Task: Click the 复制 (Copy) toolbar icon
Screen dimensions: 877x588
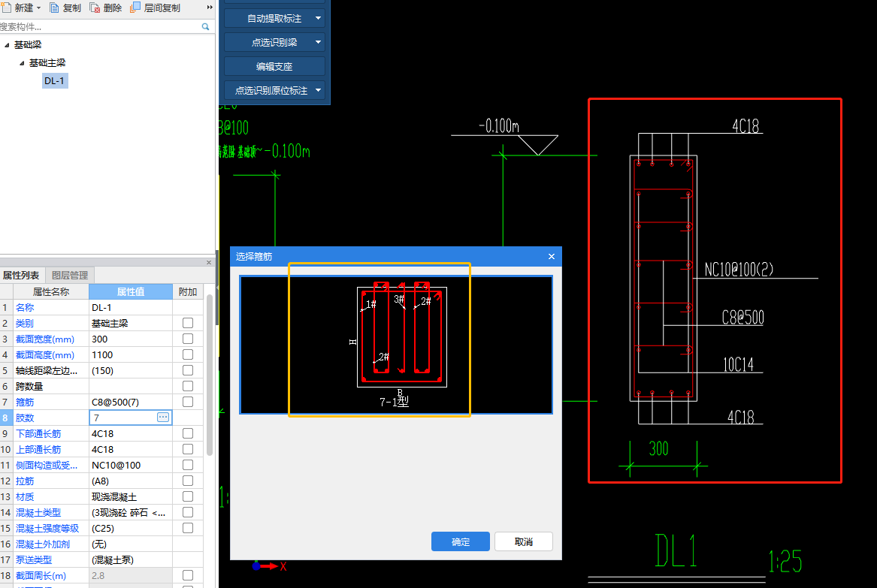Action: pyautogui.click(x=54, y=8)
